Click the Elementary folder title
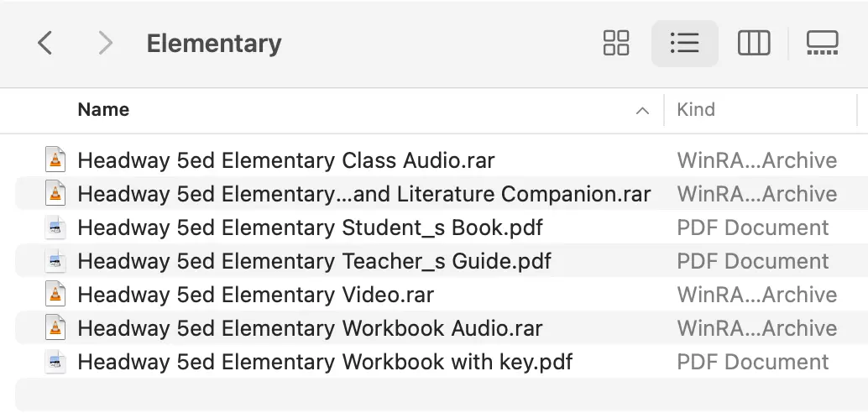This screenshot has width=868, height=413. point(214,43)
